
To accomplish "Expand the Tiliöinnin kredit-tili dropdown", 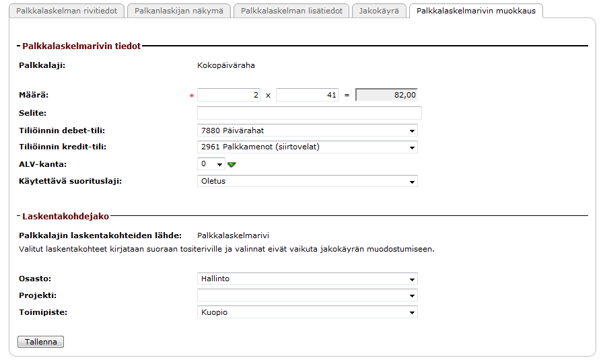I will 307,147.
